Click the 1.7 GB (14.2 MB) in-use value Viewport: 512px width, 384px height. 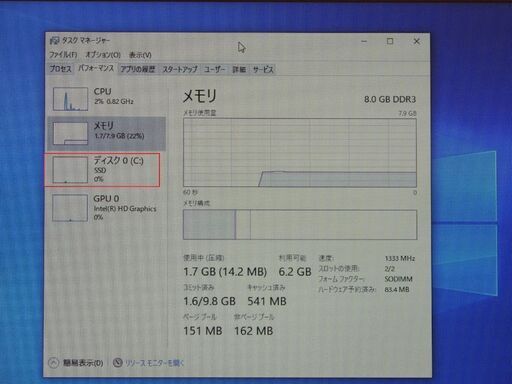tap(225, 272)
